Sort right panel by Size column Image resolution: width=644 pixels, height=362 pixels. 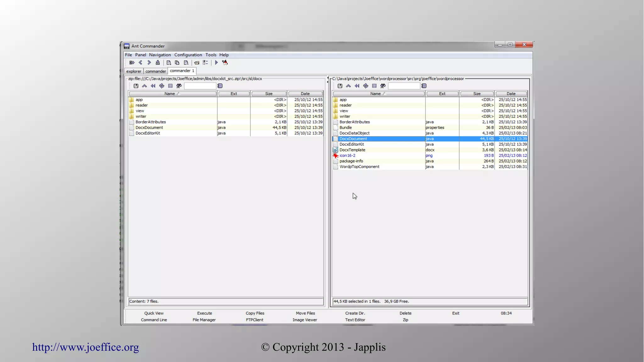[477, 94]
